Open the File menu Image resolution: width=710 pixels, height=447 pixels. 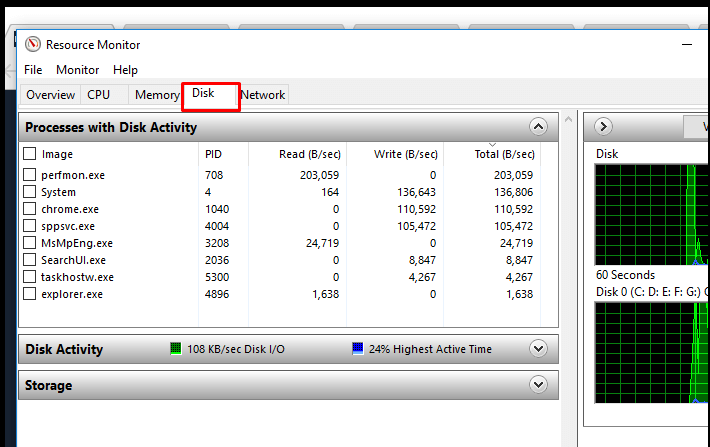tap(33, 70)
